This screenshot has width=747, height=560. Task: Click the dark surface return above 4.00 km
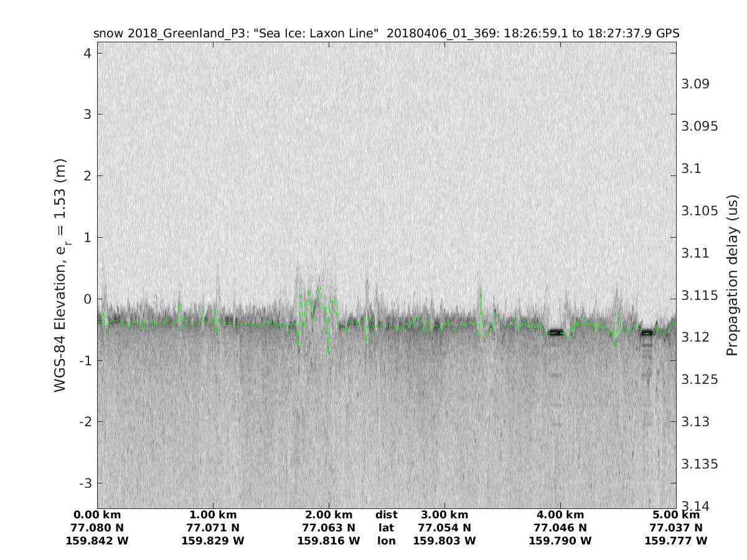click(555, 332)
